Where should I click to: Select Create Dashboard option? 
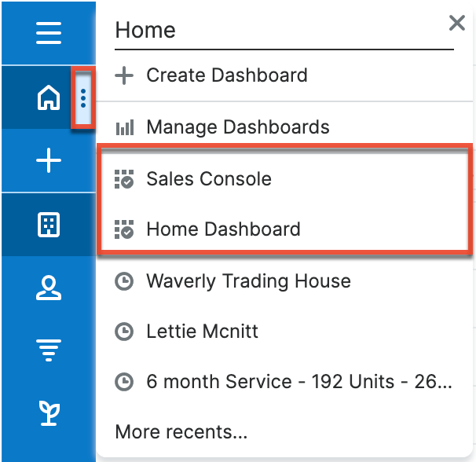pos(226,75)
